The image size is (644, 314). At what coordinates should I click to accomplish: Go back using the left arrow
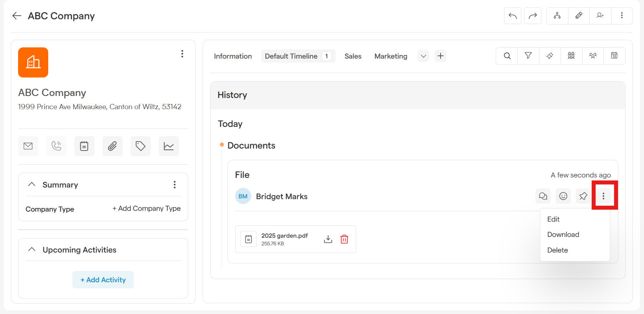pyautogui.click(x=16, y=16)
